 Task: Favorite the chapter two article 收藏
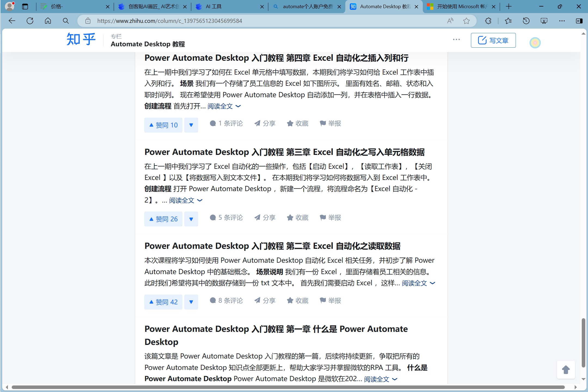[298, 301]
